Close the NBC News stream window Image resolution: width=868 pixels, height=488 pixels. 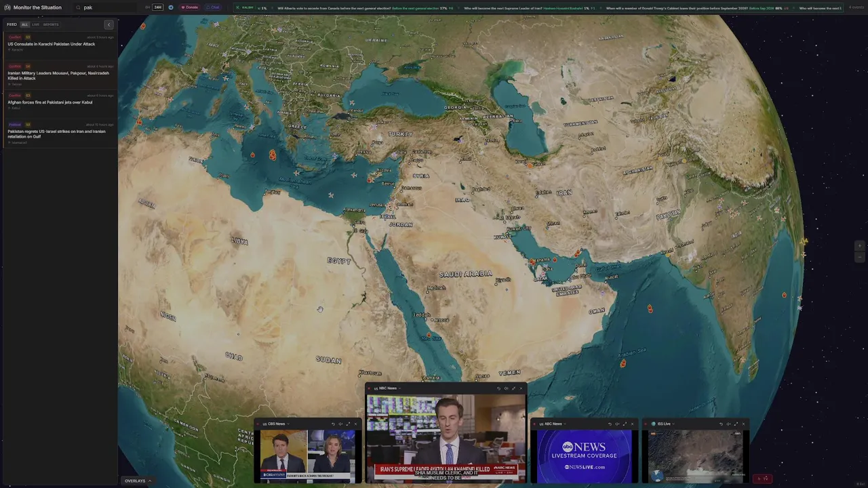click(521, 388)
